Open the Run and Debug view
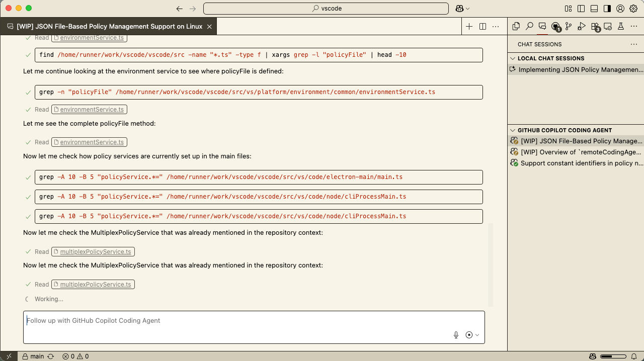This screenshot has width=644, height=361. [582, 26]
